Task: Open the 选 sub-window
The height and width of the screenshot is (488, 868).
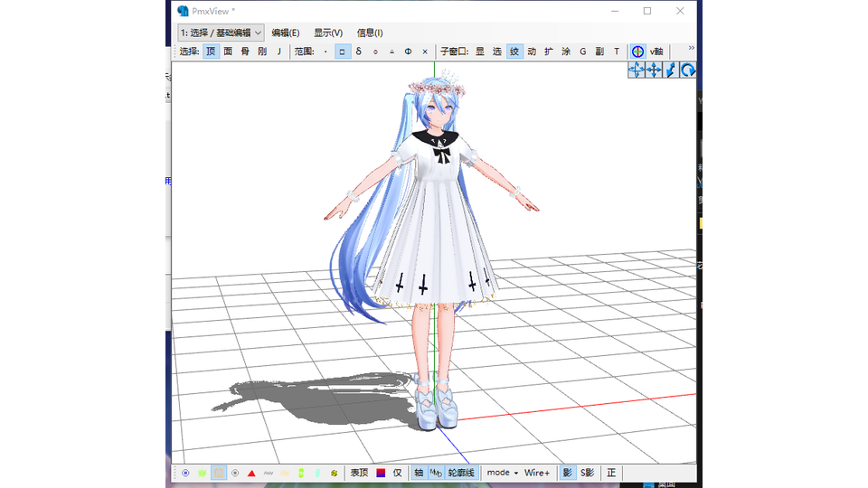Action: coord(497,52)
